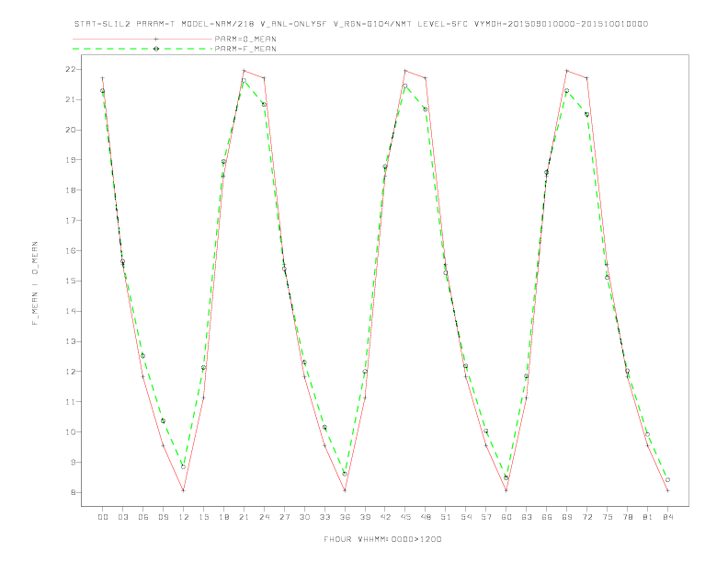728x563 pixels.
Task: Click y-axis tick label 20
Action: pyautogui.click(x=71, y=130)
